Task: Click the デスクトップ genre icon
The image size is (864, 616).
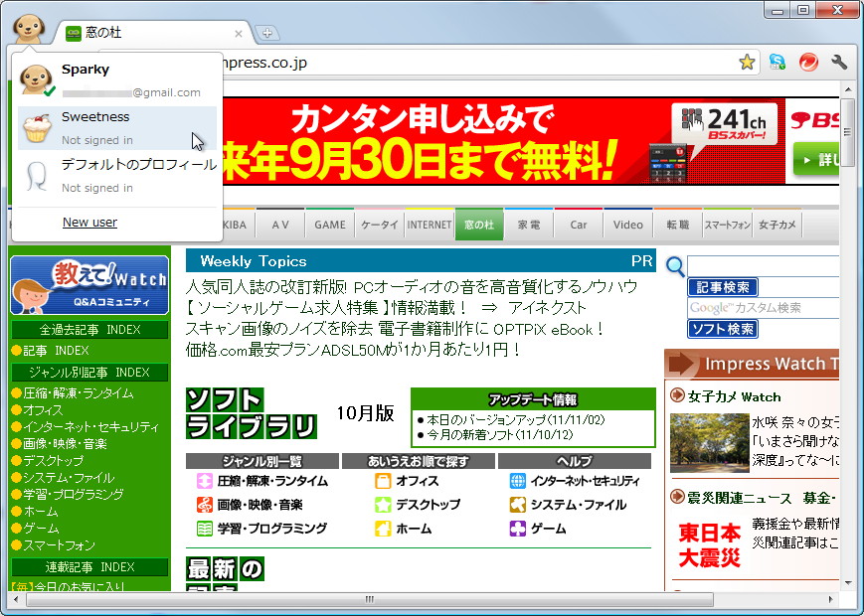Action: click(383, 504)
